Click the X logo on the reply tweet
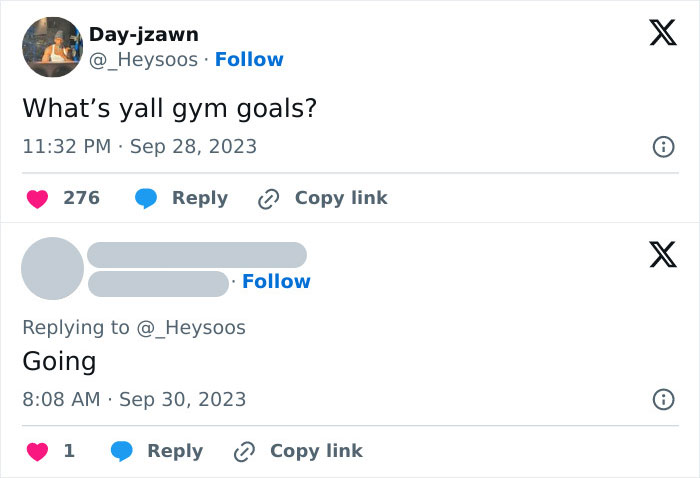The height and width of the screenshot is (478, 700). coord(662,255)
